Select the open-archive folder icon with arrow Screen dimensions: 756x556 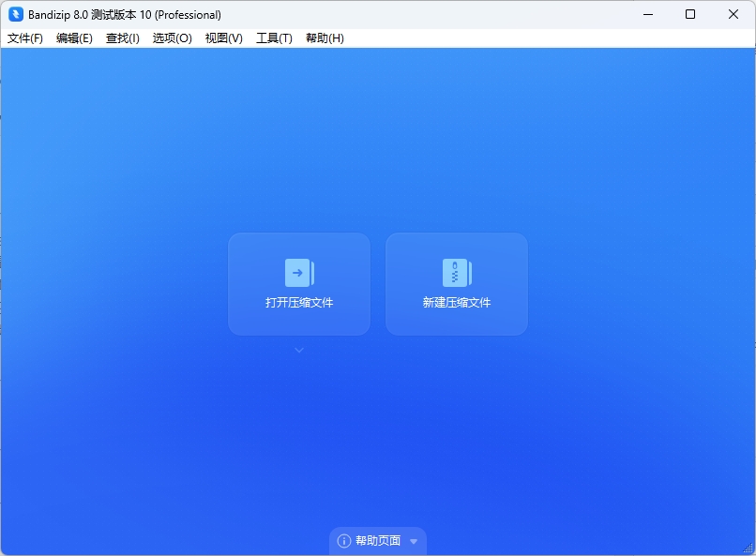click(x=298, y=272)
